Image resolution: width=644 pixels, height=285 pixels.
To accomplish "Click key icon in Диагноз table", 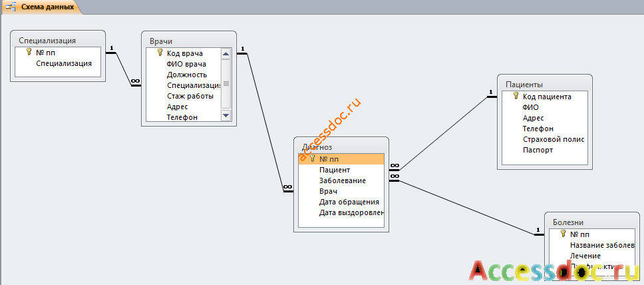I will pyautogui.click(x=312, y=158).
